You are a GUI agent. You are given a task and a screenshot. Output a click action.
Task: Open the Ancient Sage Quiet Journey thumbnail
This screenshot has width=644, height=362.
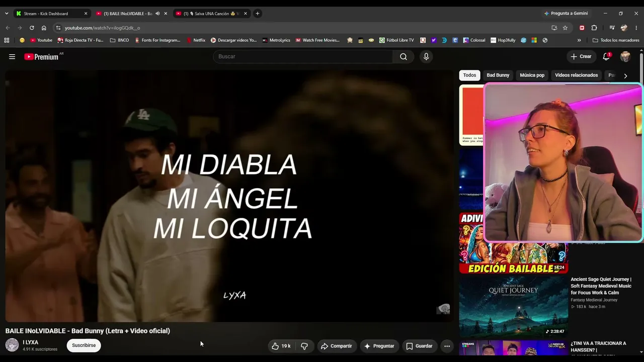514,307
